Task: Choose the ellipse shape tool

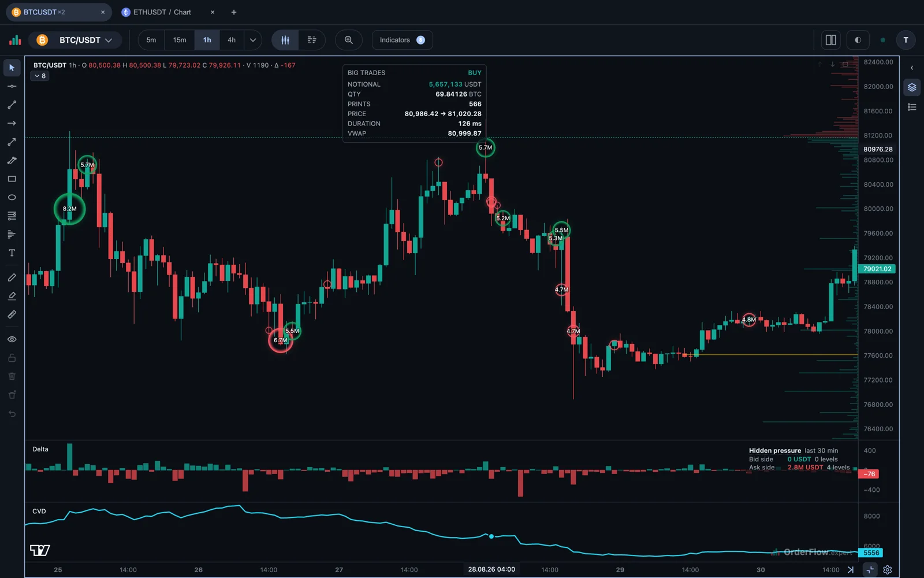Action: point(12,197)
